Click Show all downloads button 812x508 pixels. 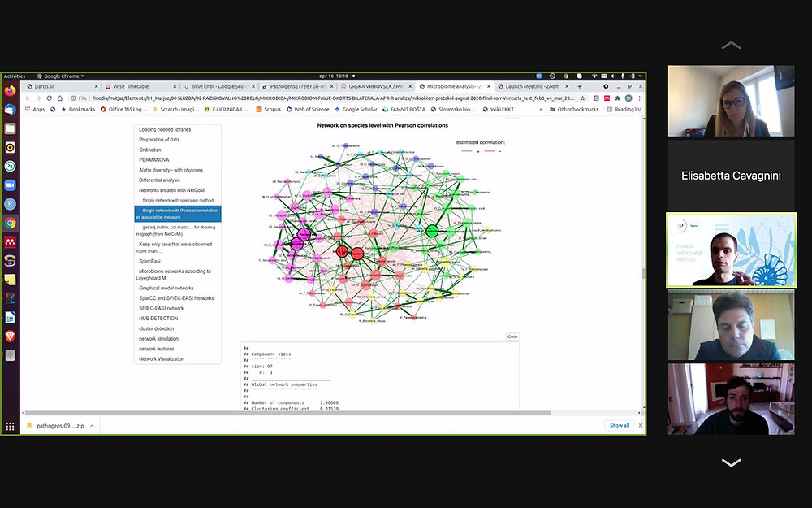click(620, 426)
